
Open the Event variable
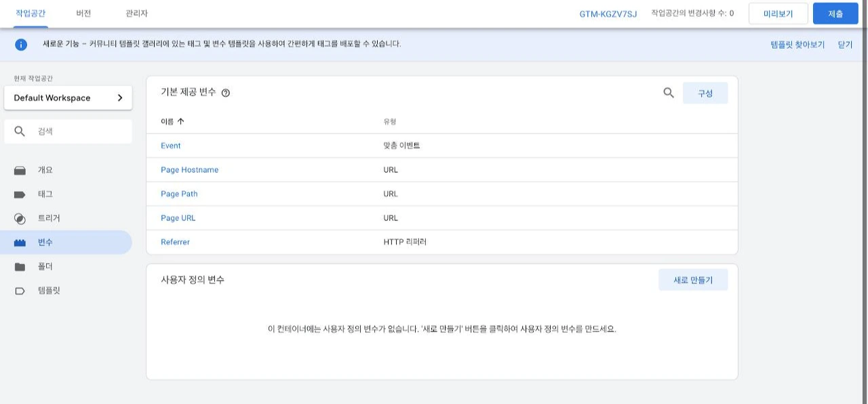click(x=171, y=146)
